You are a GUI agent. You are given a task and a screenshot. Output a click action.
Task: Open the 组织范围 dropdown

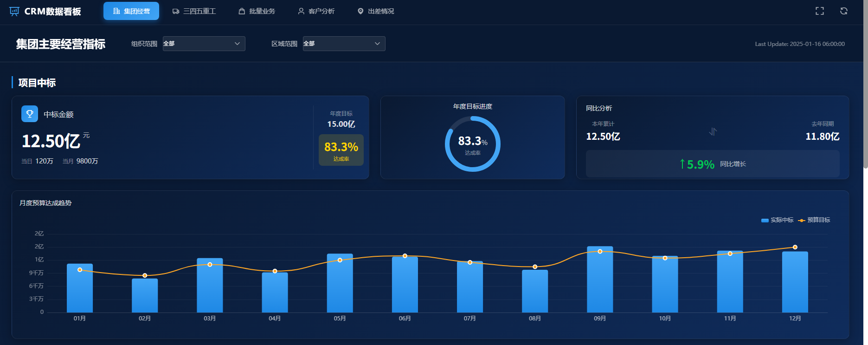pos(204,44)
